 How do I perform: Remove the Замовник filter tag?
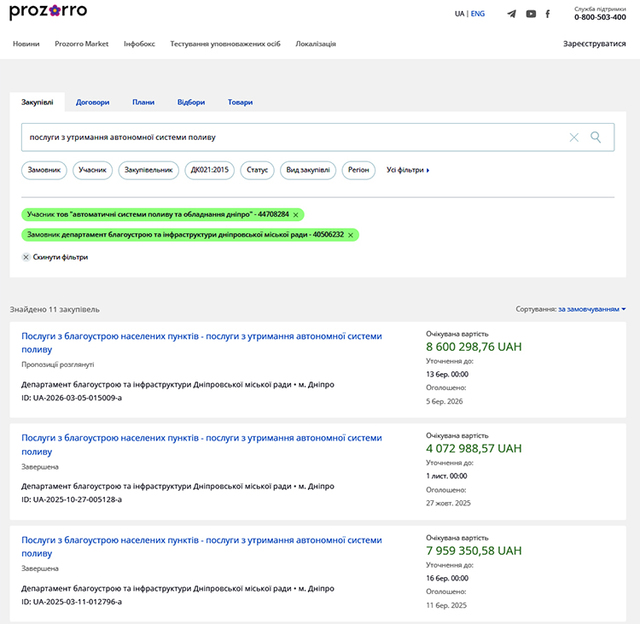click(351, 234)
